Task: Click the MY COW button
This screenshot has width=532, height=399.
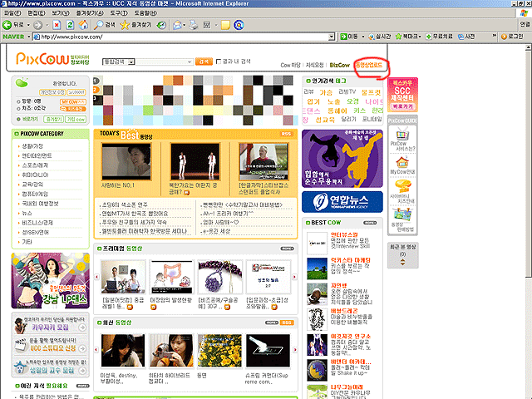Action: [x=73, y=101]
